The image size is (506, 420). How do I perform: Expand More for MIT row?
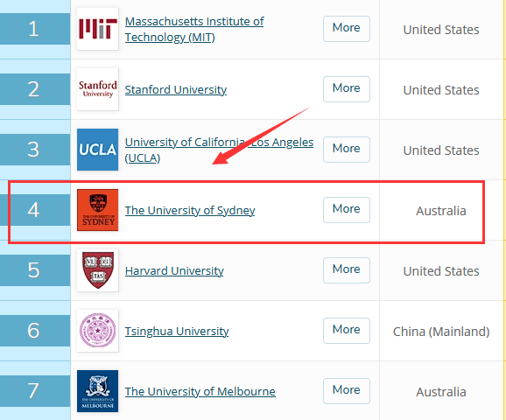click(x=347, y=29)
